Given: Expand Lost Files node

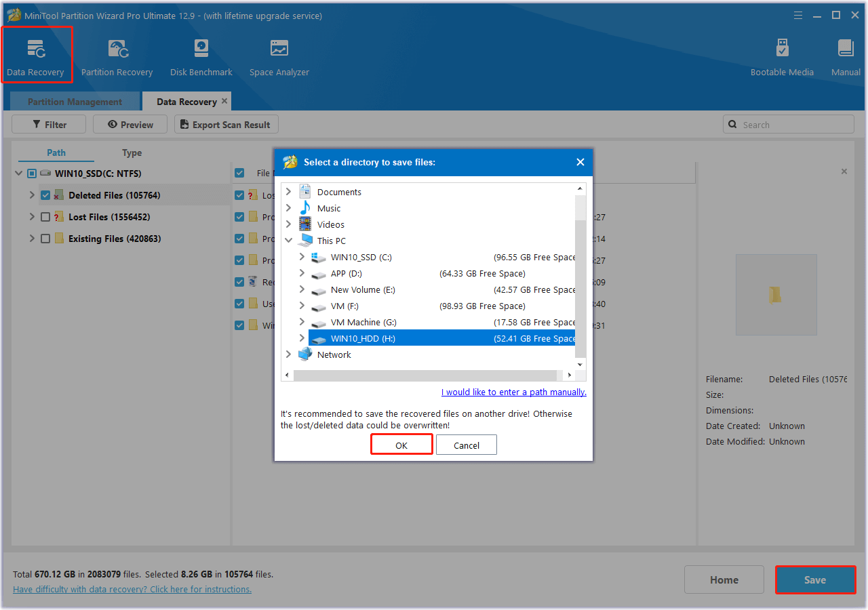Looking at the screenshot, I should point(31,217).
